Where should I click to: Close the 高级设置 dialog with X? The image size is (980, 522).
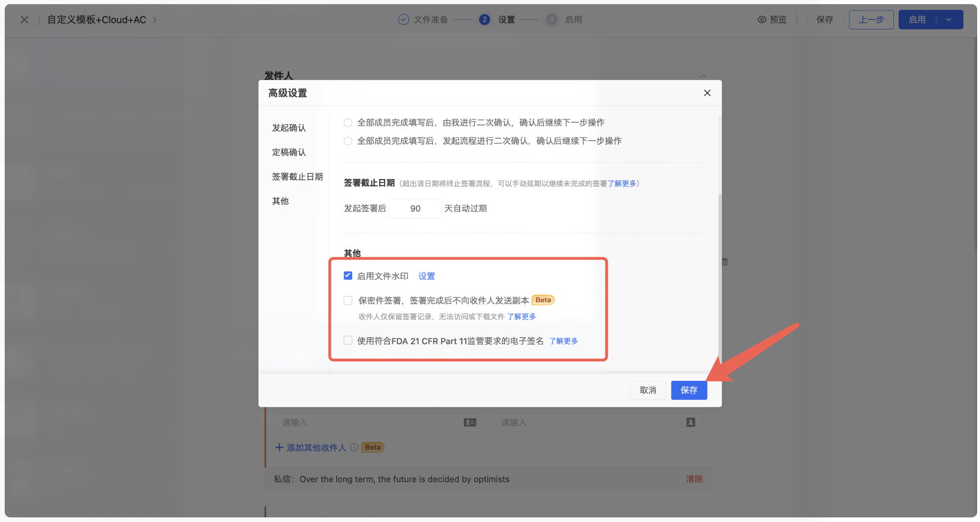pos(707,93)
